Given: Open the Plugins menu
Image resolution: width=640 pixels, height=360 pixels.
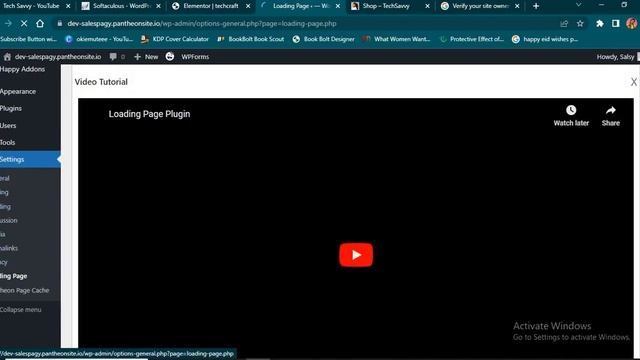Looking at the screenshot, I should tap(11, 109).
